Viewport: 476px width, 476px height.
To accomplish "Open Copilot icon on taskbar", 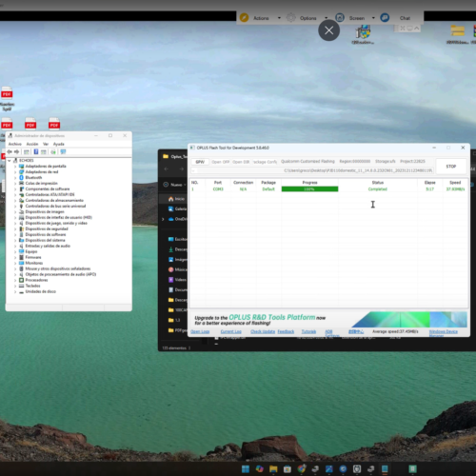I will click(260, 469).
